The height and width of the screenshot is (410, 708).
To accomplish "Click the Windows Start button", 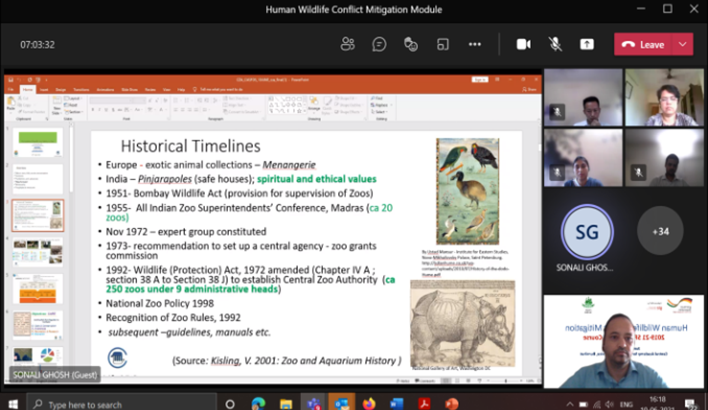I will click(12, 403).
